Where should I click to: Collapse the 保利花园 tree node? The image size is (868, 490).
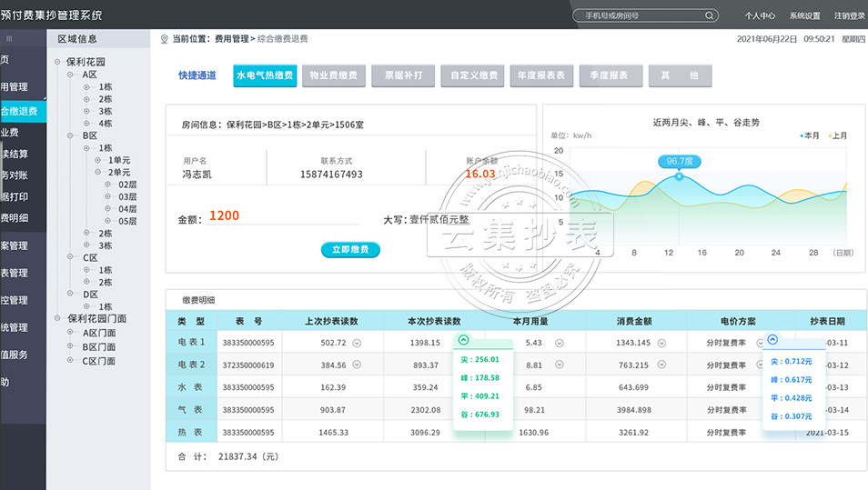tap(58, 62)
